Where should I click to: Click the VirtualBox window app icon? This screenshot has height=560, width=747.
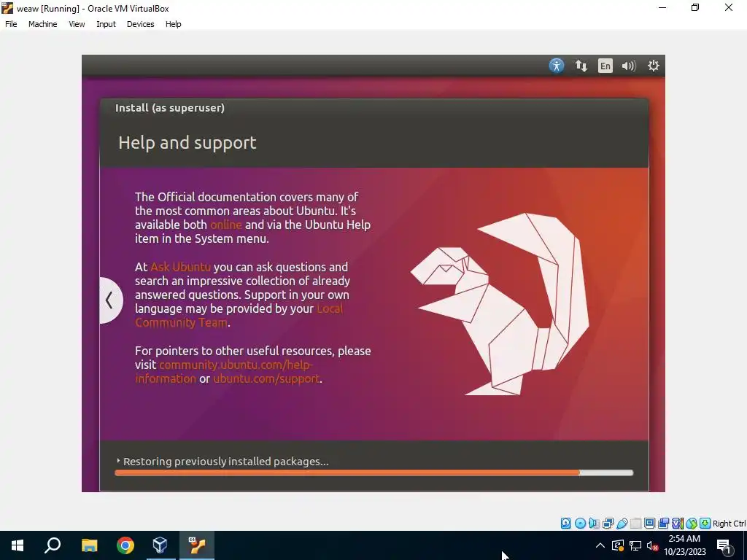[x=7, y=7]
